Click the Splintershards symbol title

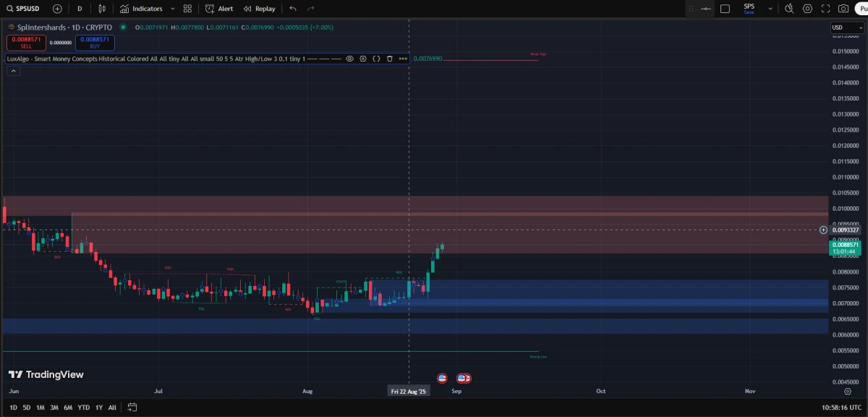tap(64, 27)
